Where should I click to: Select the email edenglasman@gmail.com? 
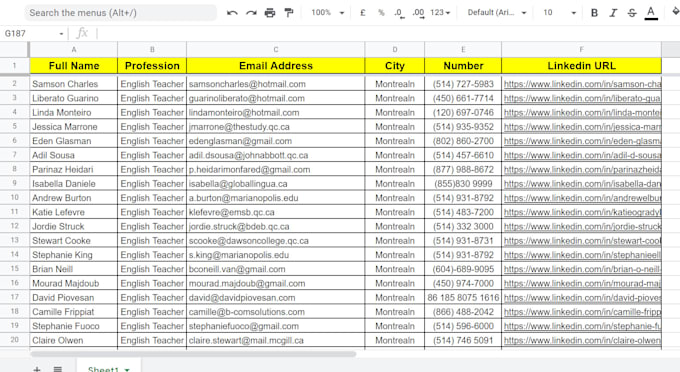[x=276, y=141]
